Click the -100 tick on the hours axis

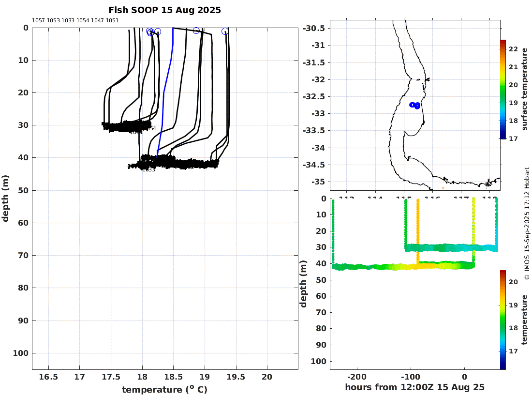point(411,377)
